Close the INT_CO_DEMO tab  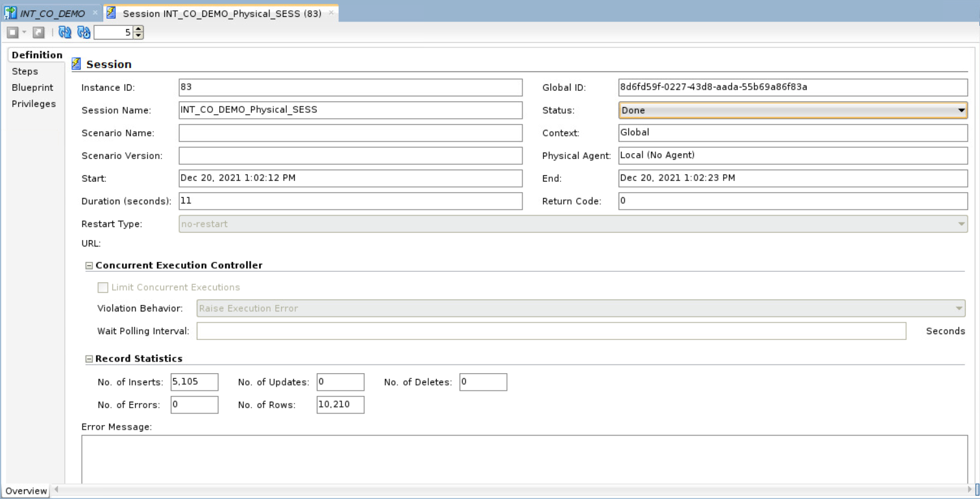click(95, 13)
